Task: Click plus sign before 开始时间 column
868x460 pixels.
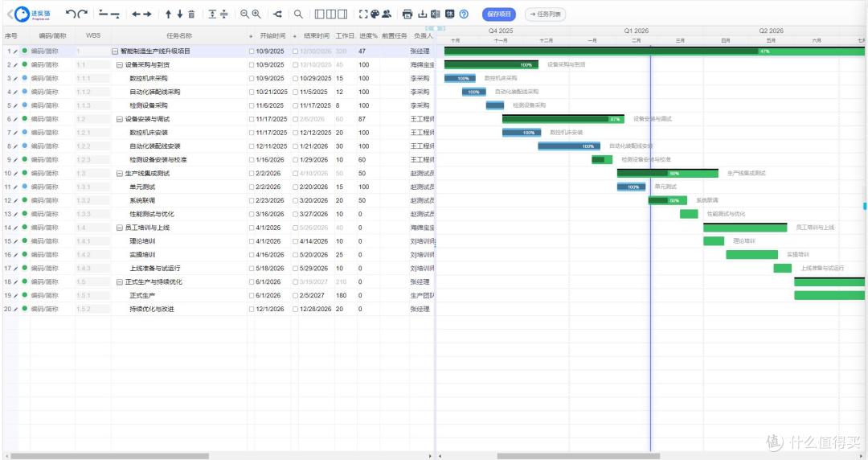Action: [x=251, y=36]
